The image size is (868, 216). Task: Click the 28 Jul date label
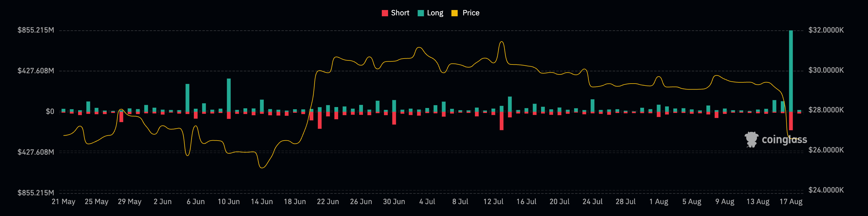point(626,202)
